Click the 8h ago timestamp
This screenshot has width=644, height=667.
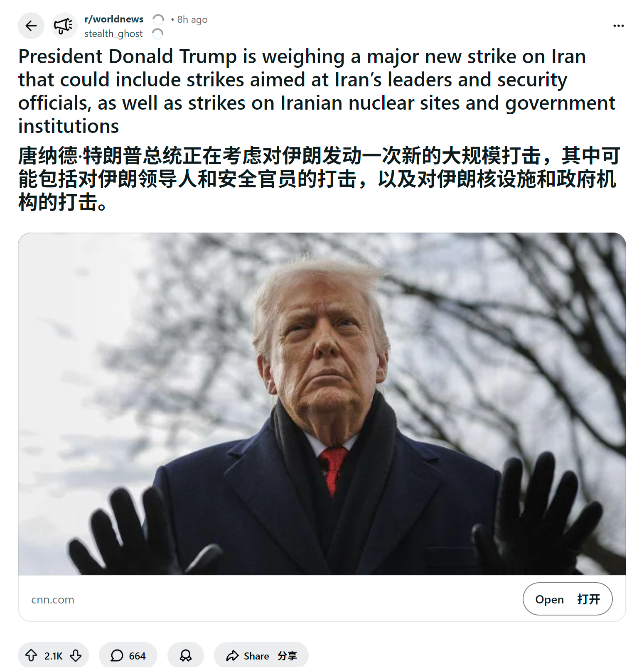click(x=192, y=20)
